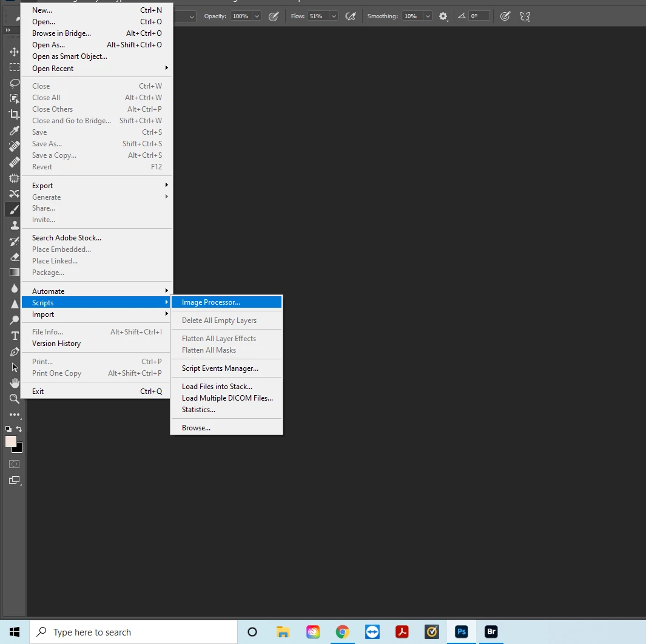Screen dimensions: 646x644
Task: Expand the toolbar double-arrow
Action: coord(8,30)
